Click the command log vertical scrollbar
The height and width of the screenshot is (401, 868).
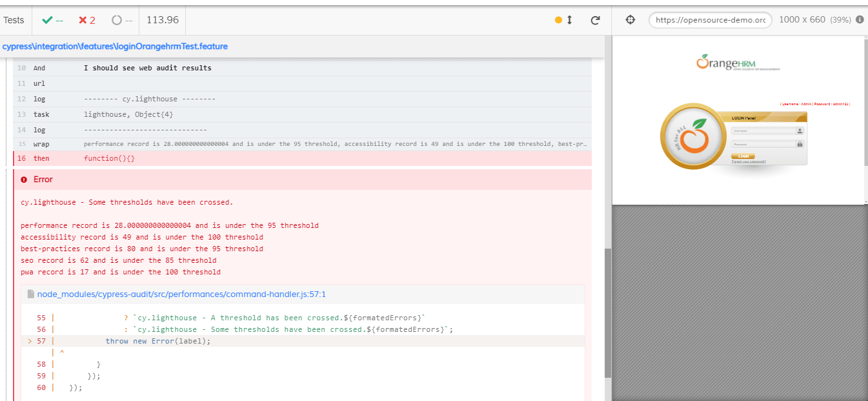pos(607,310)
